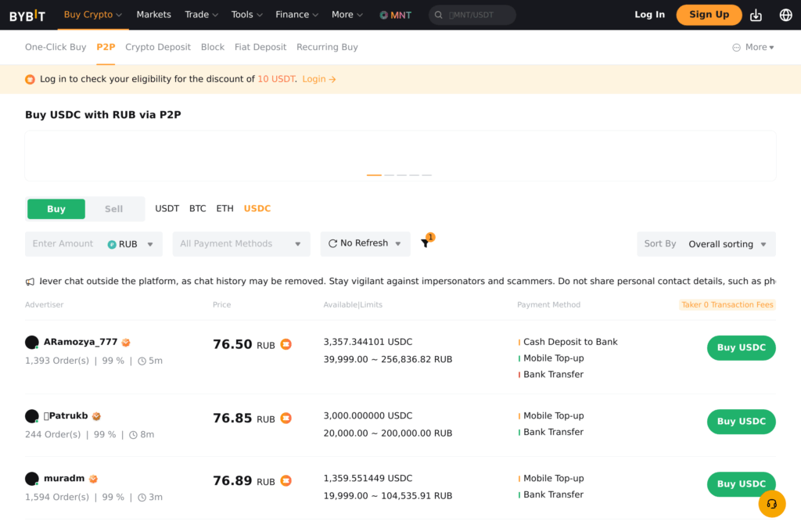This screenshot has width=801, height=532.
Task: Click Patrukb's verified badge icon
Action: point(96,416)
